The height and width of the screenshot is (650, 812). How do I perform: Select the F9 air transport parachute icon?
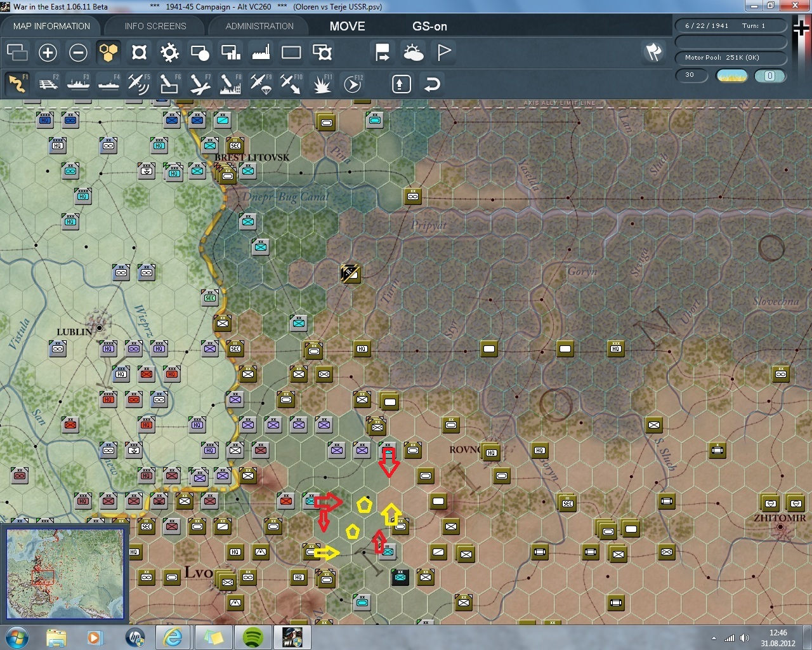pos(261,84)
